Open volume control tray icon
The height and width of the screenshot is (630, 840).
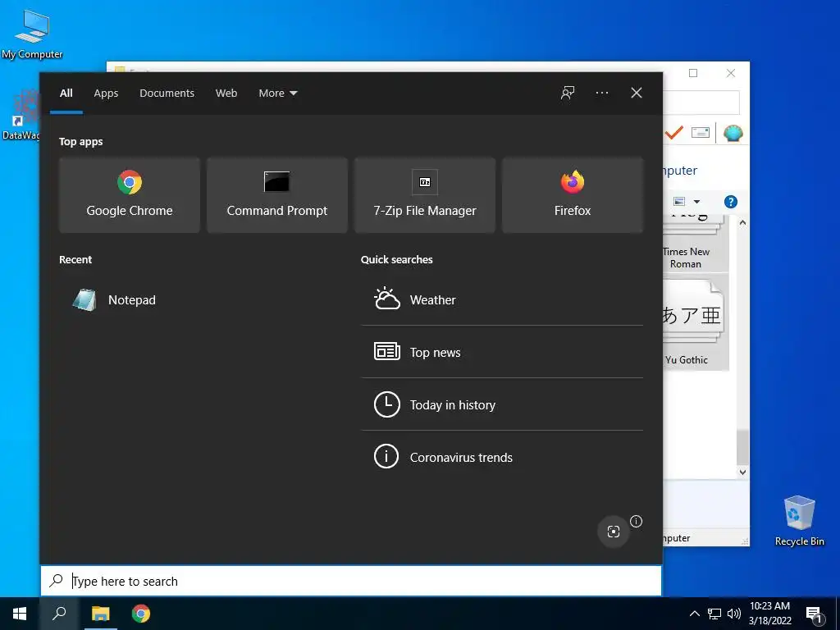point(734,614)
